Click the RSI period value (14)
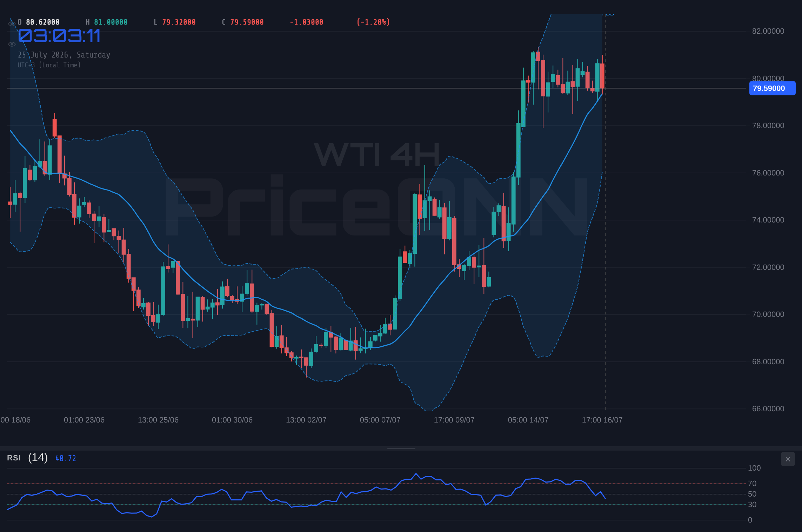 pyautogui.click(x=38, y=458)
